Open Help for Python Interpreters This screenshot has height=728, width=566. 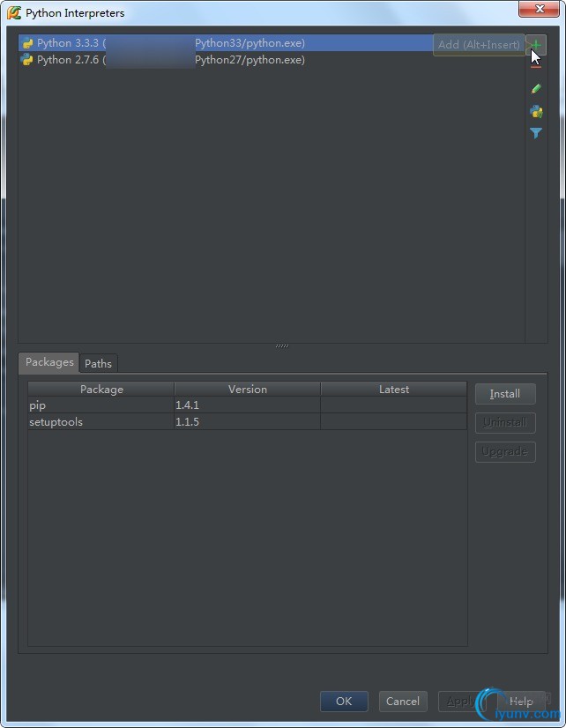[x=521, y=701]
